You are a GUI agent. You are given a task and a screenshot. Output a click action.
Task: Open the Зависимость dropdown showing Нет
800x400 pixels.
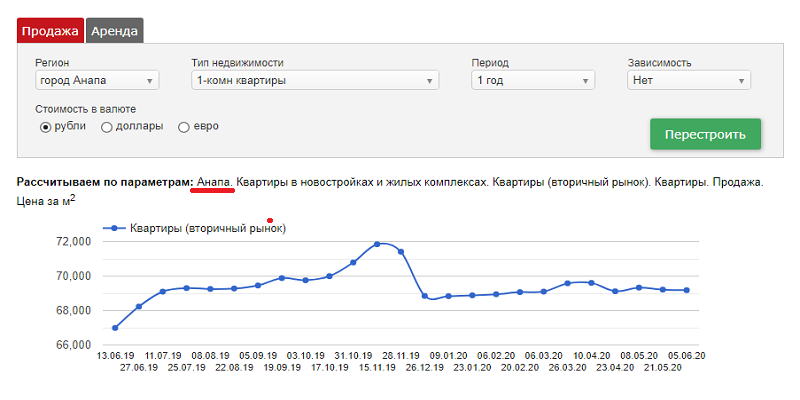click(x=689, y=81)
